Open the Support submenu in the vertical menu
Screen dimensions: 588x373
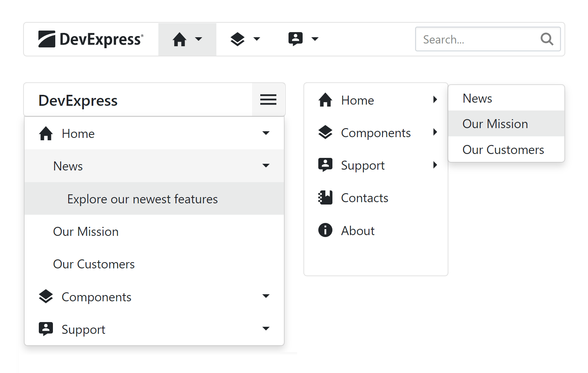click(435, 165)
